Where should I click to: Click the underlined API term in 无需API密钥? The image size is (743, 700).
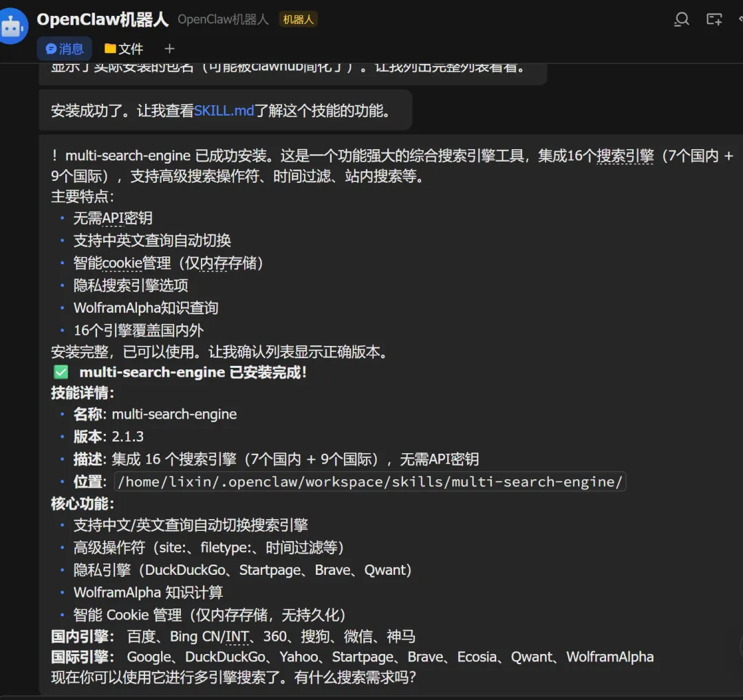pyautogui.click(x=113, y=219)
